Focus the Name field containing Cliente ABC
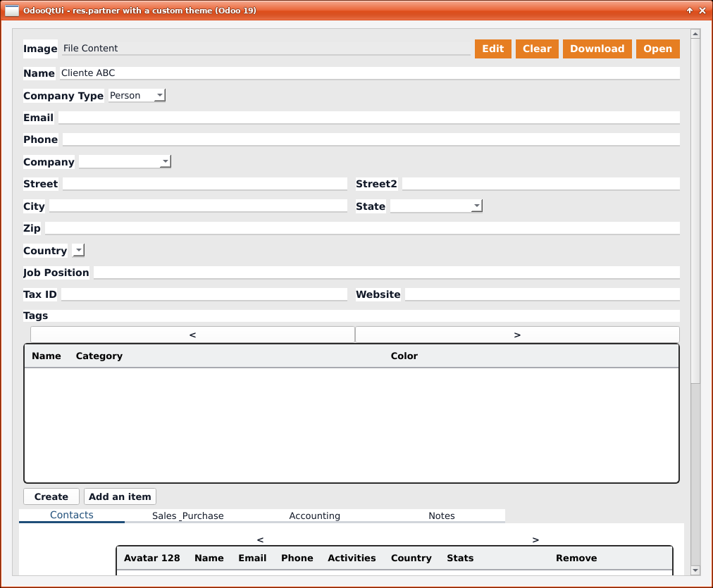Viewport: 713px width, 588px height. click(x=370, y=73)
